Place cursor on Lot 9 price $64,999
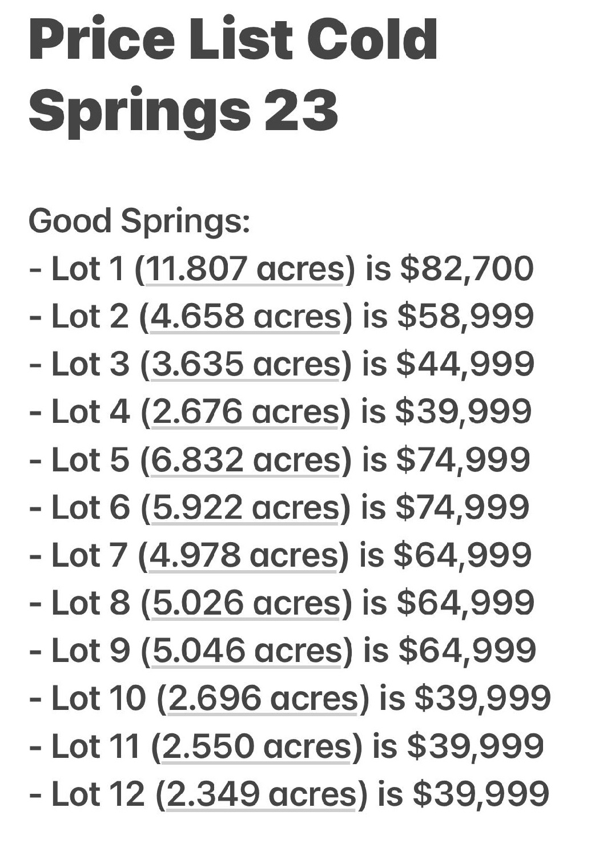Screen dimensions: 599x868 tap(467, 651)
